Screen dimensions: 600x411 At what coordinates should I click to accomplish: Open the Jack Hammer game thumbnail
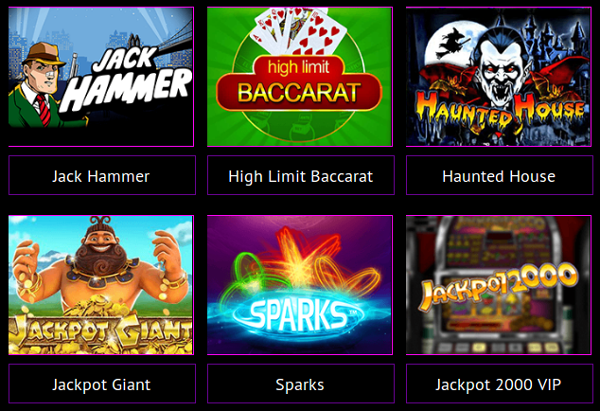tap(101, 77)
